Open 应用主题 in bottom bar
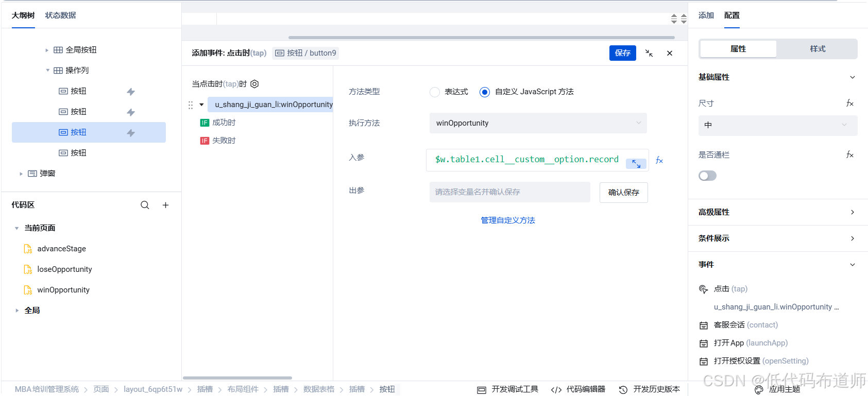 (777, 389)
